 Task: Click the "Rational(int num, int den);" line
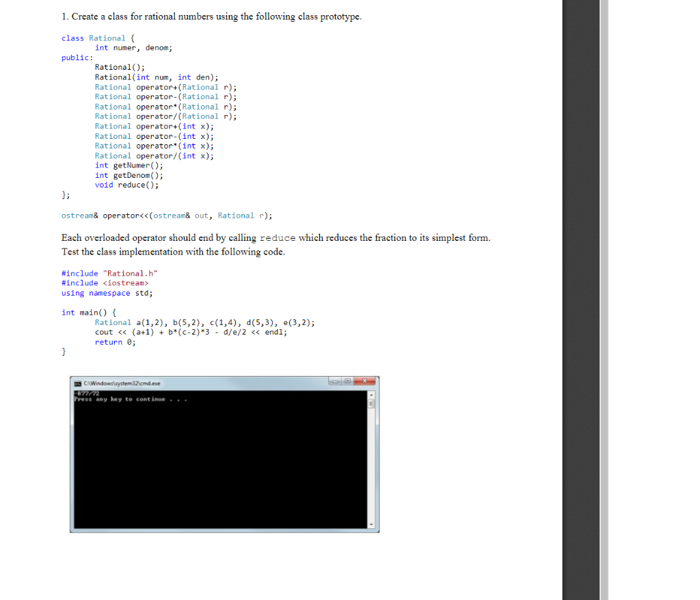tap(157, 77)
